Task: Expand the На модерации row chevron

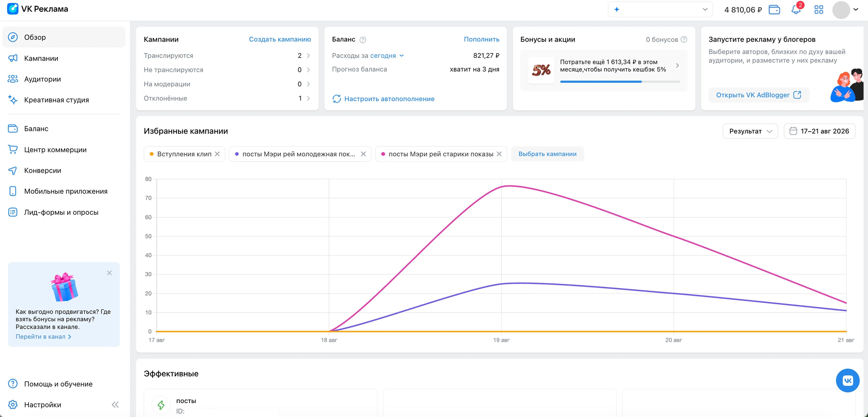Action: pyautogui.click(x=308, y=84)
